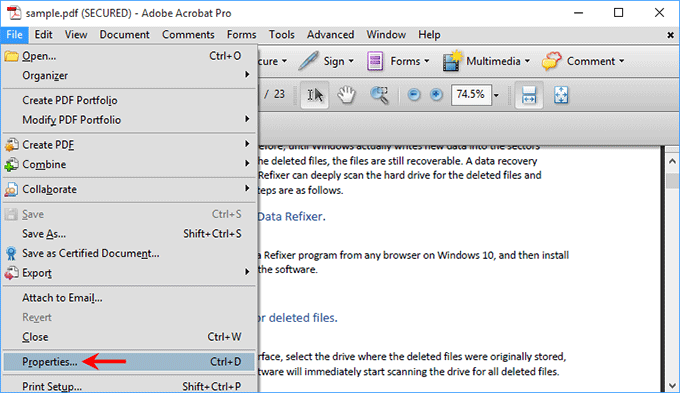The height and width of the screenshot is (393, 680).
Task: Open the Document menu
Action: pos(124,35)
